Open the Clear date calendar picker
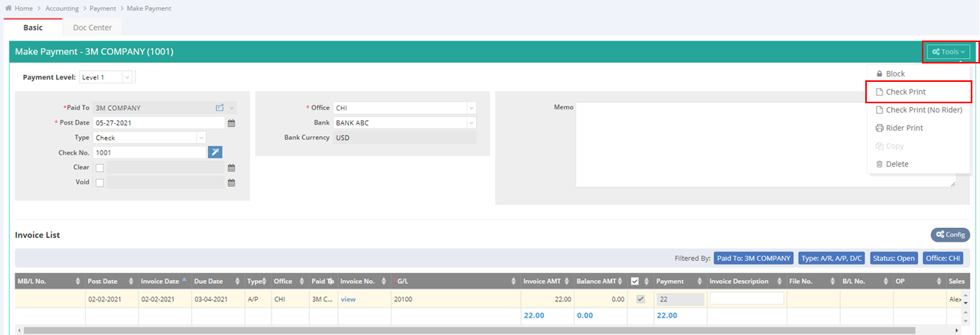This screenshot has height=335, width=980. pos(231,167)
